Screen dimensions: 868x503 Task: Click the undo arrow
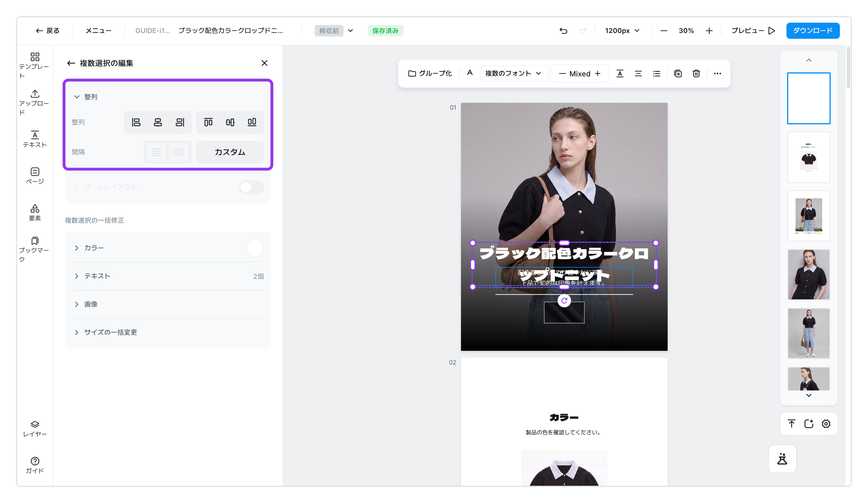click(x=563, y=31)
